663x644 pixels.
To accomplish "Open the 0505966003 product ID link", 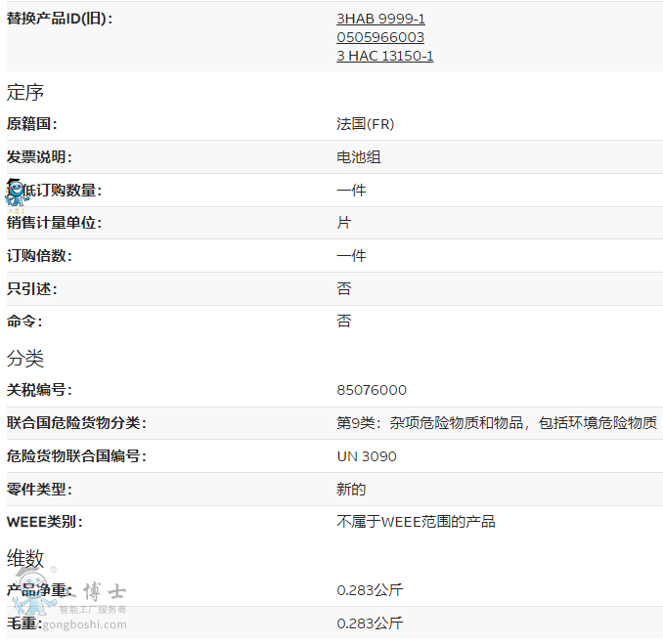I will click(380, 37).
